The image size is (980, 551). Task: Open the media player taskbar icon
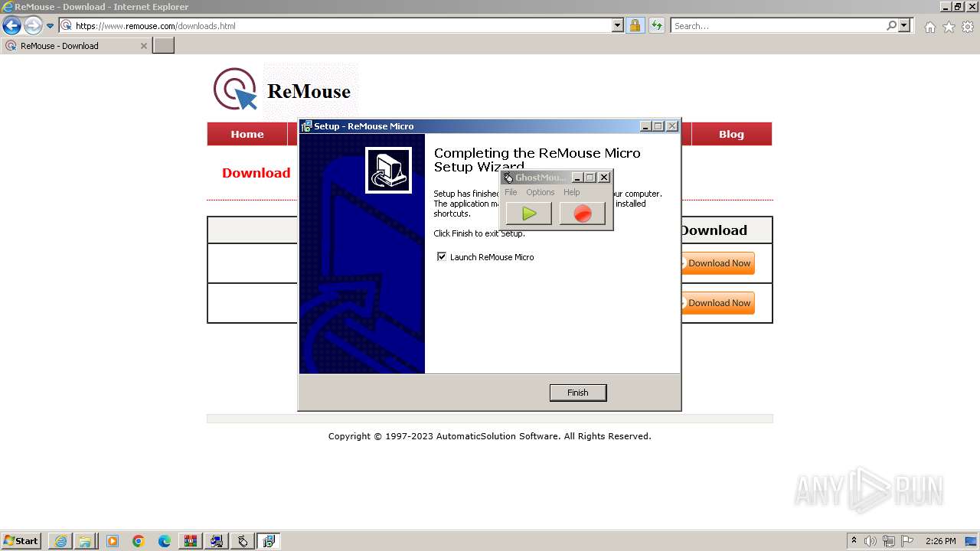[113, 541]
